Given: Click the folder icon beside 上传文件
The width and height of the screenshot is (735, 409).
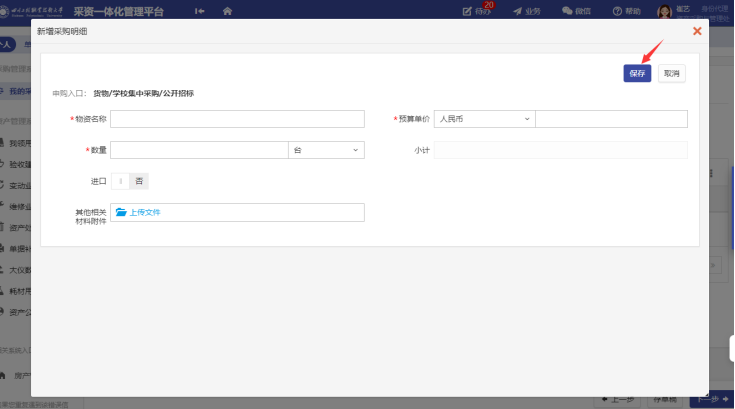Looking at the screenshot, I should (x=121, y=212).
